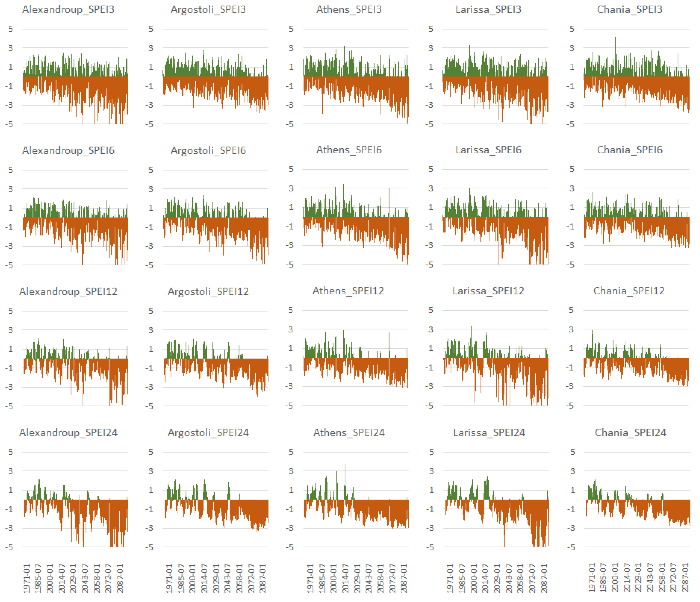This screenshot has width=700, height=602.
Task: Click the tallest green spike in Chania_SPEI3
Action: [615, 51]
